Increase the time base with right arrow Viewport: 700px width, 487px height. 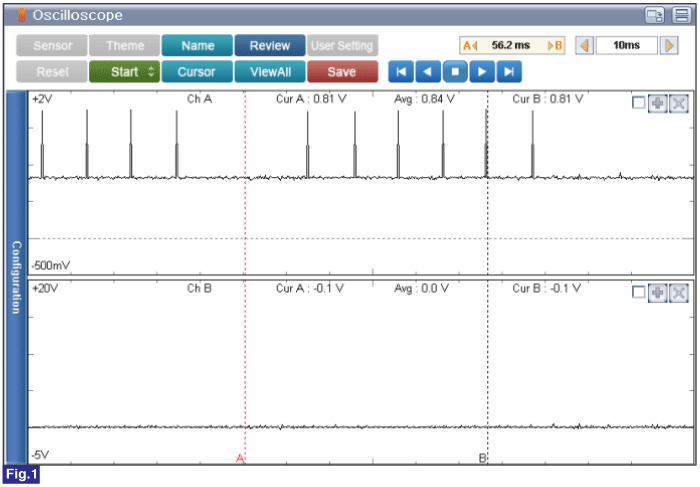[x=669, y=46]
